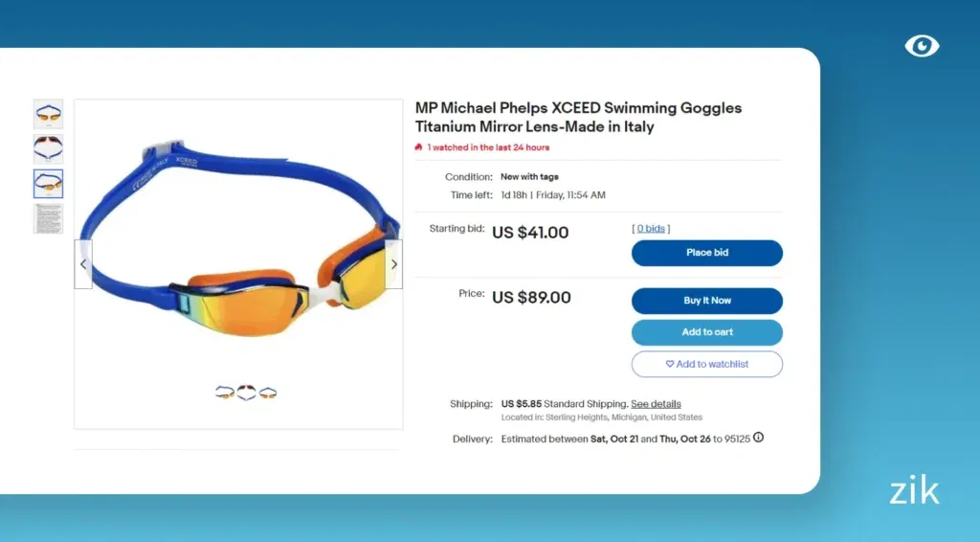Click the heart icon on Add to watchlist
The height and width of the screenshot is (542, 980).
point(670,364)
